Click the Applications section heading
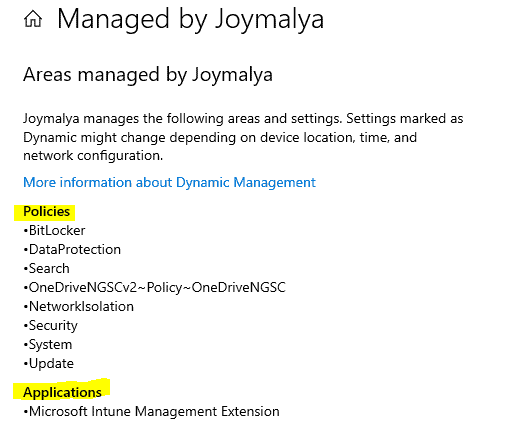The width and height of the screenshot is (512, 428). click(62, 392)
